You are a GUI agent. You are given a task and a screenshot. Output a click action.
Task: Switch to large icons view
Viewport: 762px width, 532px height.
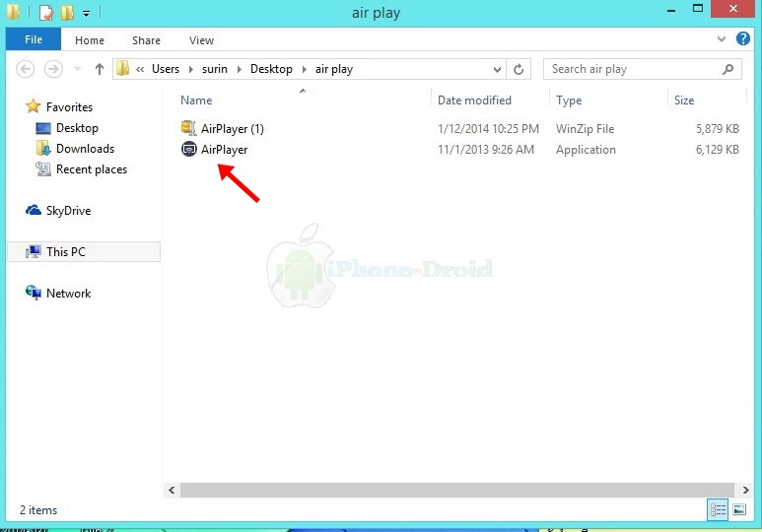click(x=738, y=509)
